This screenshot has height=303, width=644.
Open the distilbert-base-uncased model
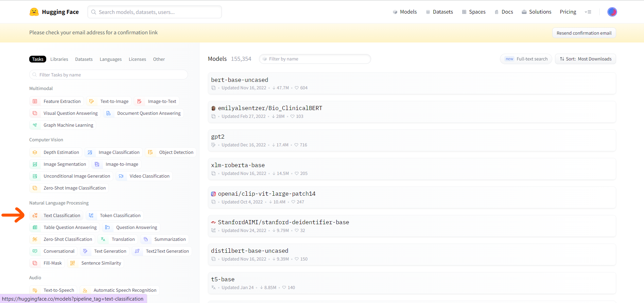tap(412, 254)
